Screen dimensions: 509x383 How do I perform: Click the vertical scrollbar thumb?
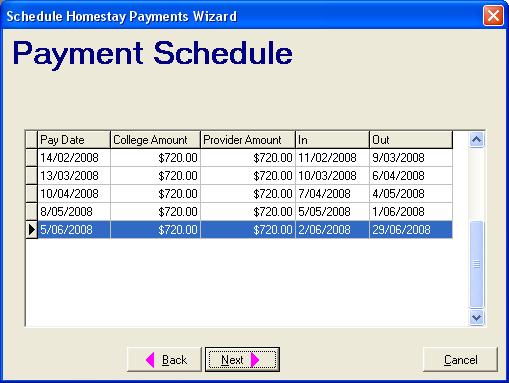tap(476, 264)
